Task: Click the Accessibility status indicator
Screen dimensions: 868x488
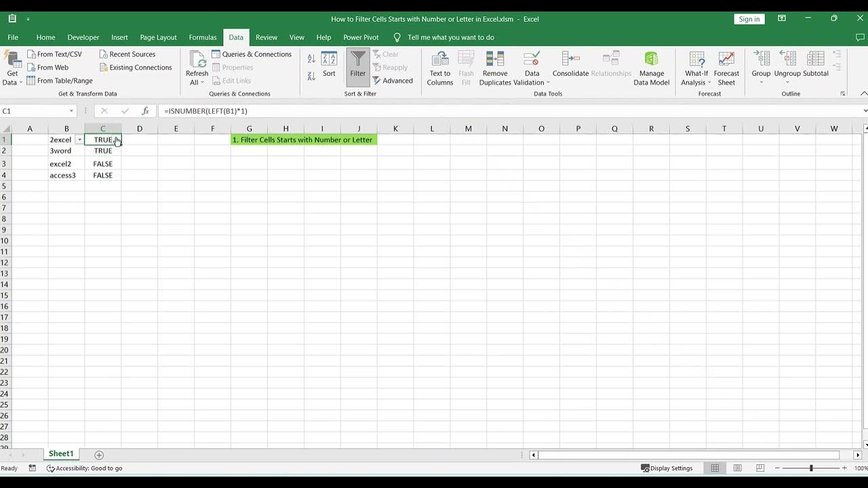Action: tap(85, 468)
